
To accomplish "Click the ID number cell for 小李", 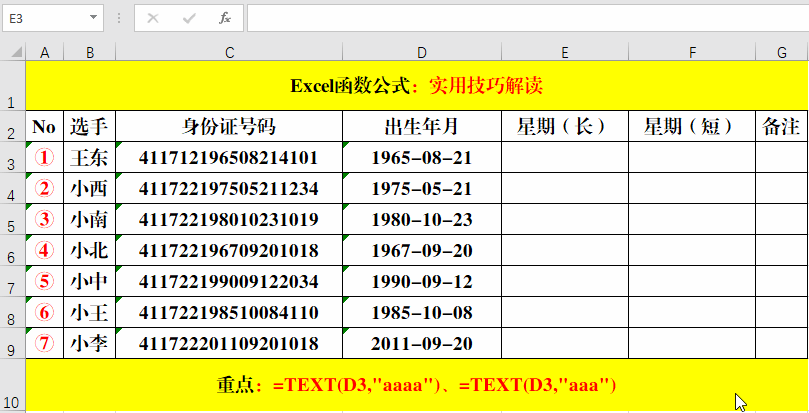I will 229,344.
